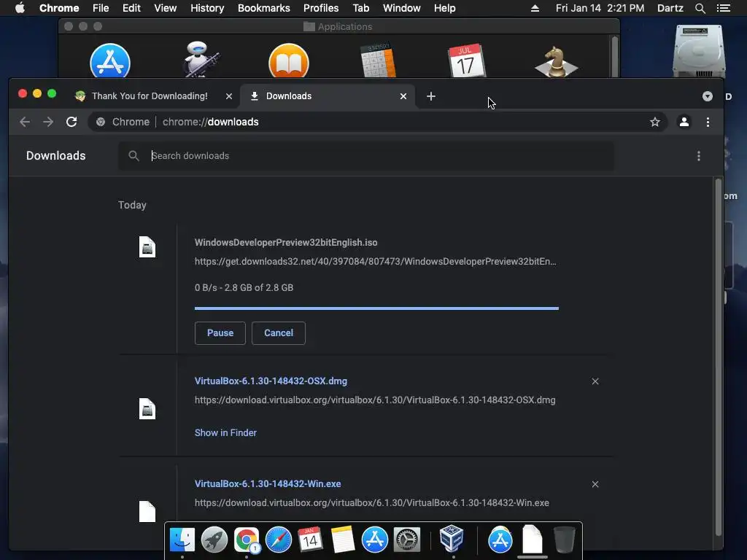Click the VirtualBox Win.exe source URL
Image resolution: width=747 pixels, height=560 pixels.
(x=371, y=503)
